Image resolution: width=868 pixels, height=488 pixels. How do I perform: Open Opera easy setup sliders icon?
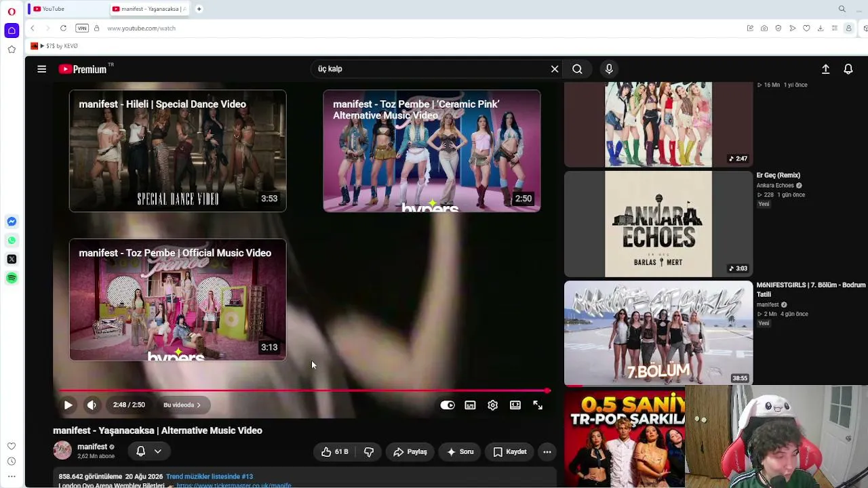(x=835, y=28)
